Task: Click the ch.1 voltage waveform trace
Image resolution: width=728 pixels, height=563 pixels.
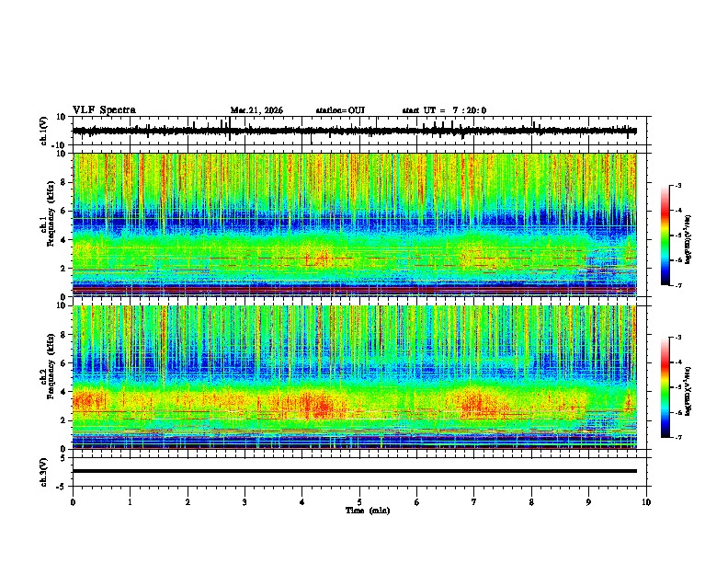Action: (x=354, y=131)
